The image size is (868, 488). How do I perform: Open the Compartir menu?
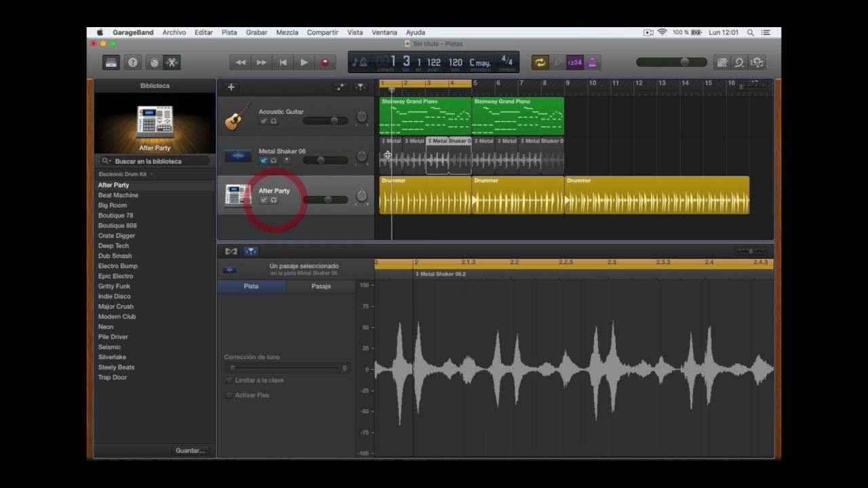point(323,32)
